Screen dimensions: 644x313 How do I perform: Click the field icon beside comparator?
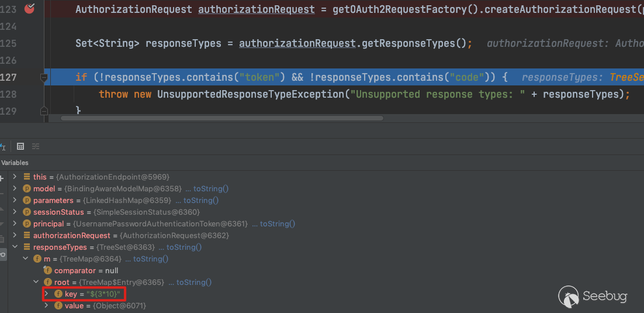click(47, 270)
